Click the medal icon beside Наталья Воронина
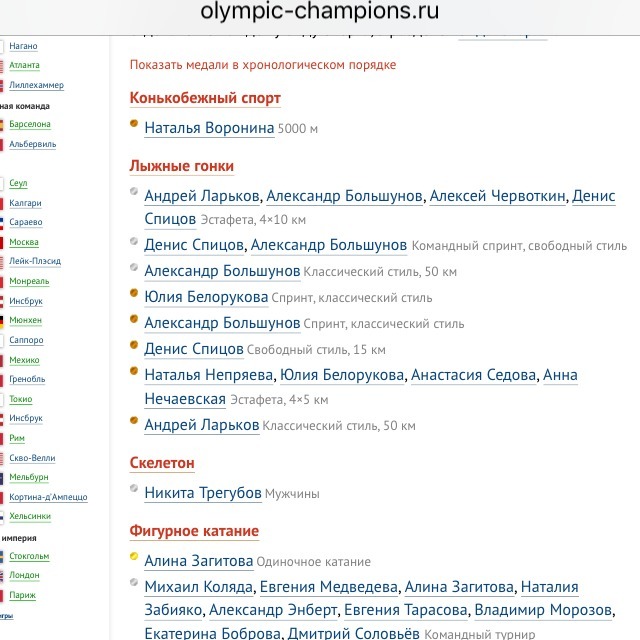The height and width of the screenshot is (640, 640). 135,125
